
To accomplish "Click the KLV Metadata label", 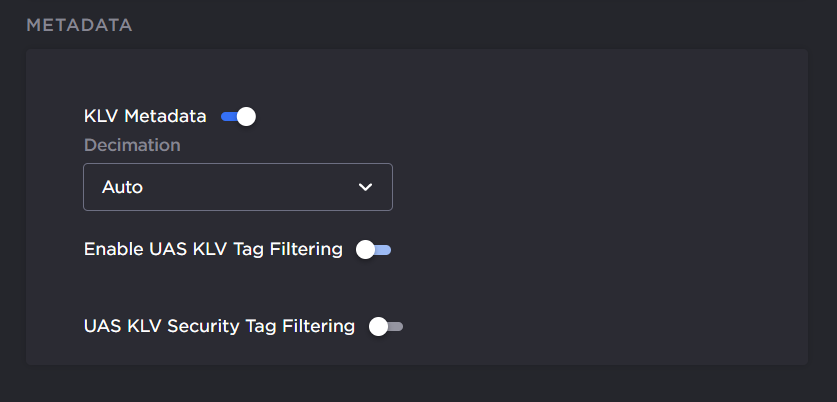I will coord(145,117).
